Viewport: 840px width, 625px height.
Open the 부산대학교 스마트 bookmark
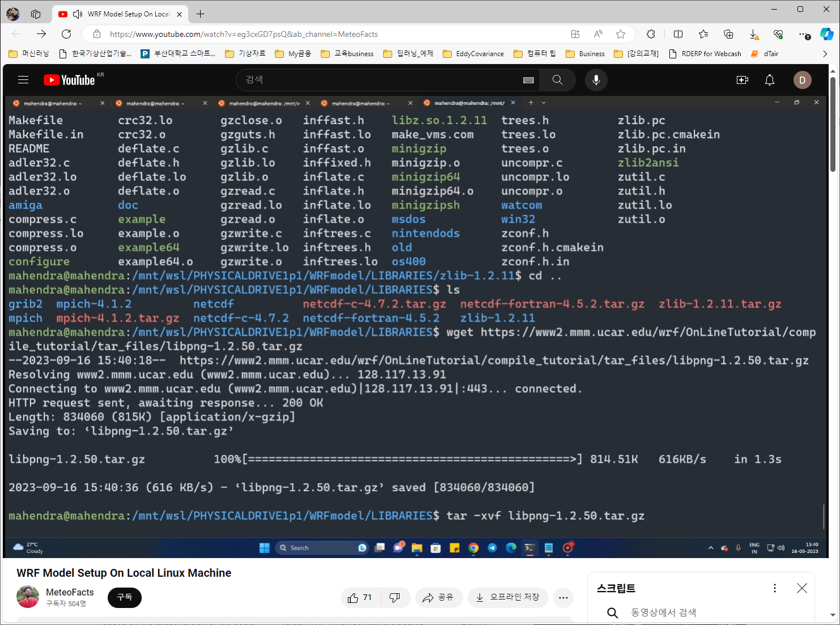click(x=179, y=54)
